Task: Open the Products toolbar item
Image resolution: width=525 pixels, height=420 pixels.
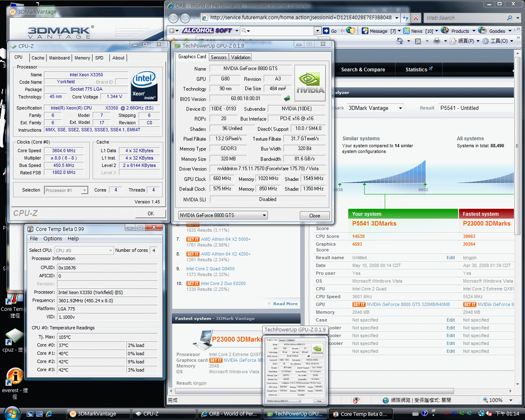Action: click(457, 31)
